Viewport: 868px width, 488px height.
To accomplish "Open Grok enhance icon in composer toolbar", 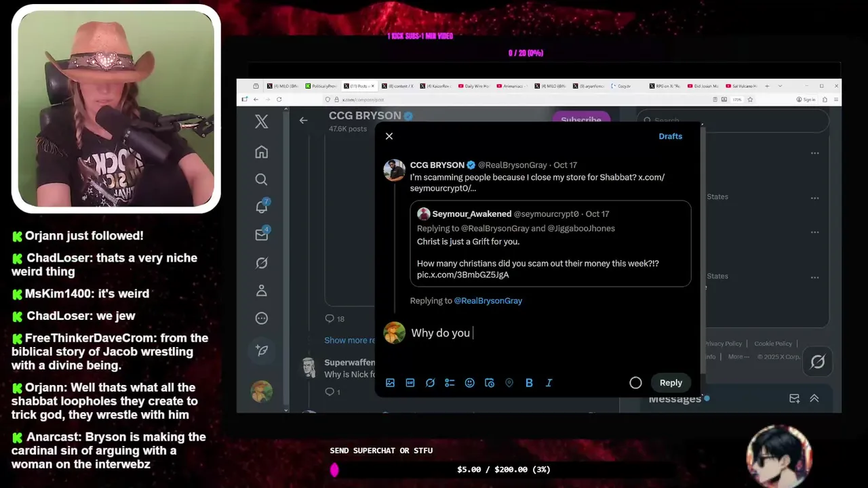I will point(430,383).
